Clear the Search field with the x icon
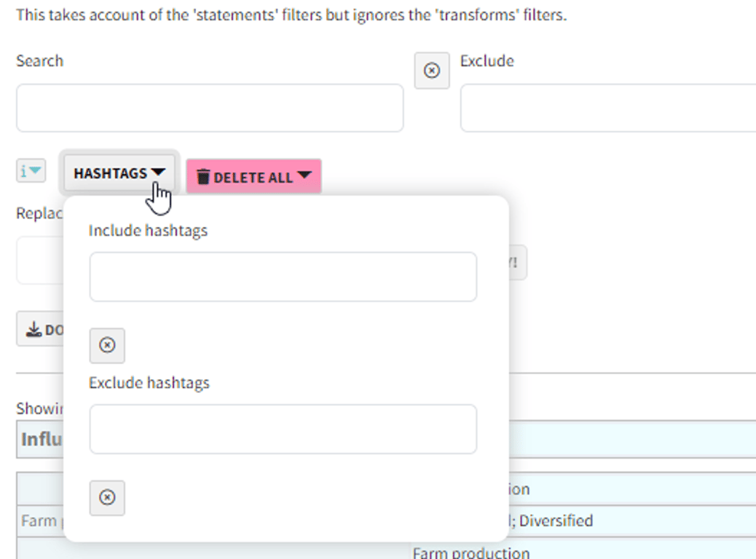This screenshot has width=756, height=559. coord(432,71)
